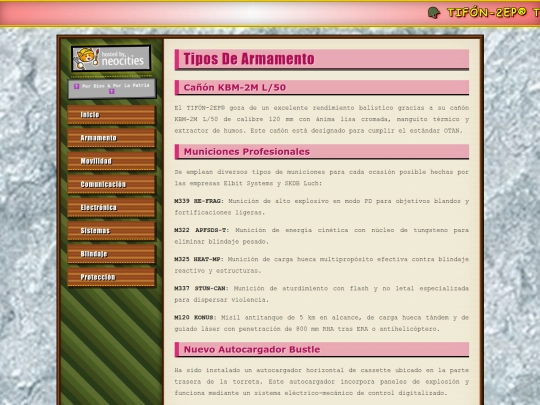Go to the Protección section
Viewport: 540px width, 405px height.
[111, 277]
